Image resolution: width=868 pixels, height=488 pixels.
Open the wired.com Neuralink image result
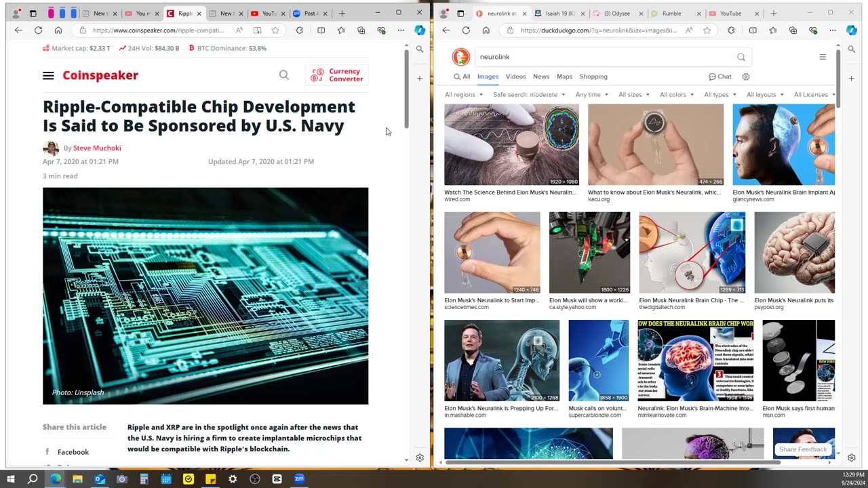(x=511, y=144)
